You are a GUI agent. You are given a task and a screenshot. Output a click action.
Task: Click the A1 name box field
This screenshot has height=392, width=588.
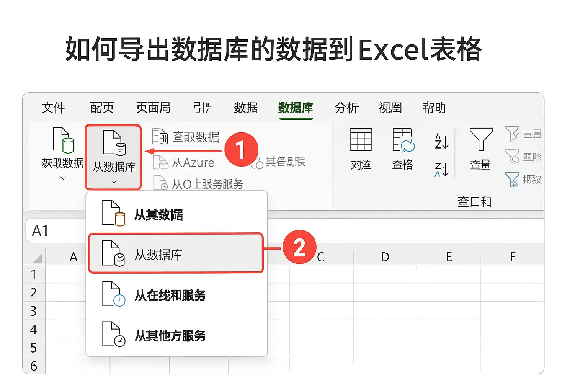[x=56, y=230]
